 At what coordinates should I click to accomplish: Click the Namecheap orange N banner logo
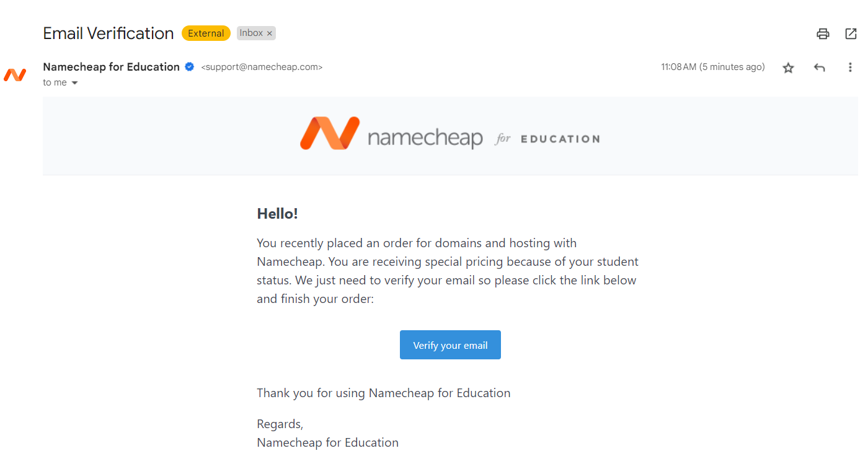(x=330, y=133)
